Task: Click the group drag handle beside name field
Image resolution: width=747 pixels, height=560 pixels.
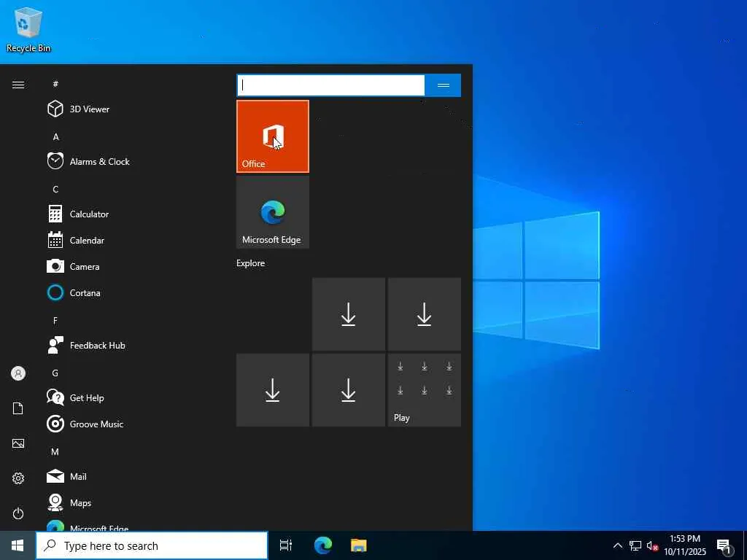Action: 443,85
